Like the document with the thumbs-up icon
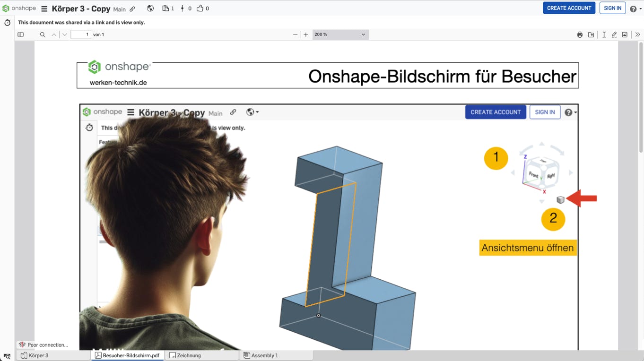The image size is (644, 361). pos(203,9)
